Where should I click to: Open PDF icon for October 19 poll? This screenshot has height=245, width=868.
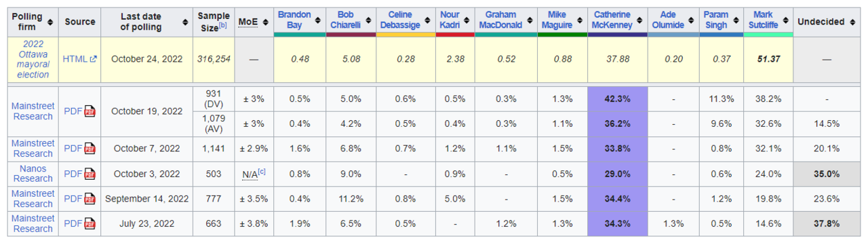tap(90, 111)
